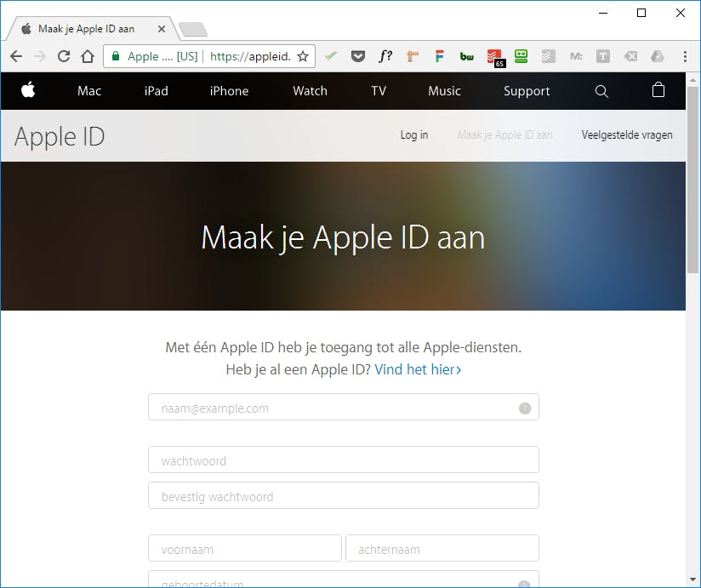Image resolution: width=701 pixels, height=588 pixels.
Task: Click the red extension icon with badge 65
Action: pos(495,55)
